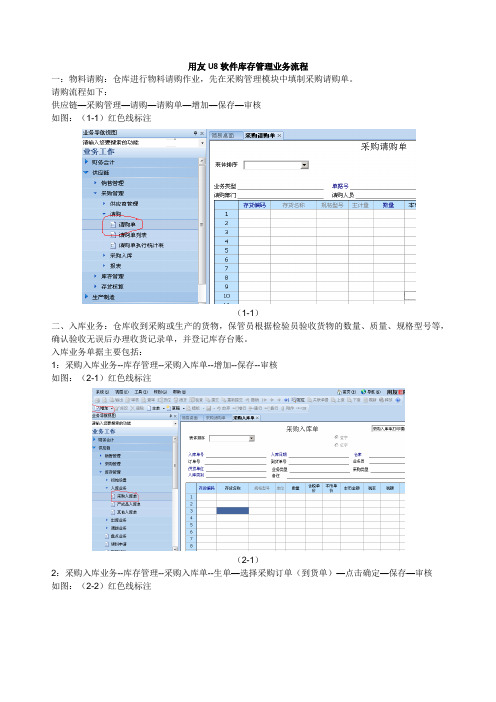Select row 3 header in 采购入库单 grid
This screenshot has height=702, width=496.
coord(191,511)
